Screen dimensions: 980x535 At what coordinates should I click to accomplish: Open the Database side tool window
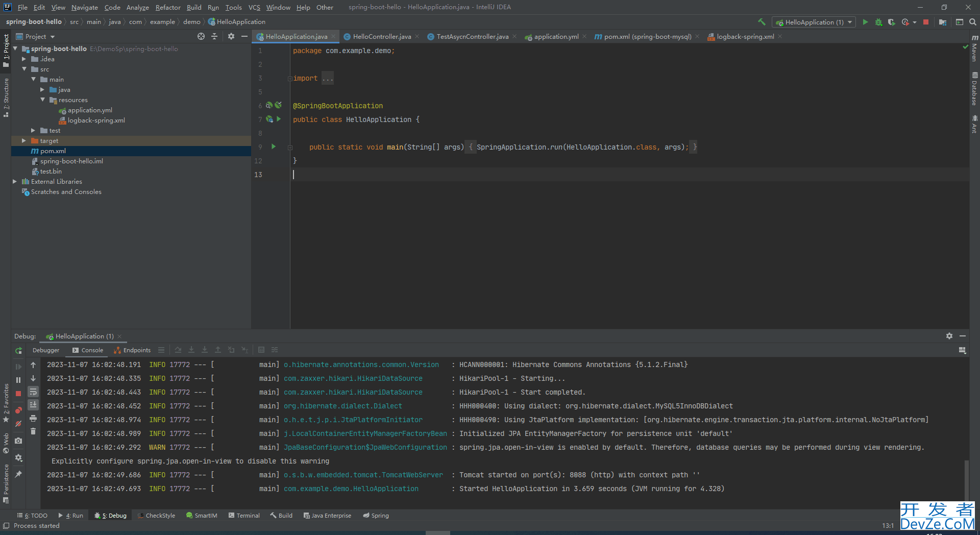974,89
